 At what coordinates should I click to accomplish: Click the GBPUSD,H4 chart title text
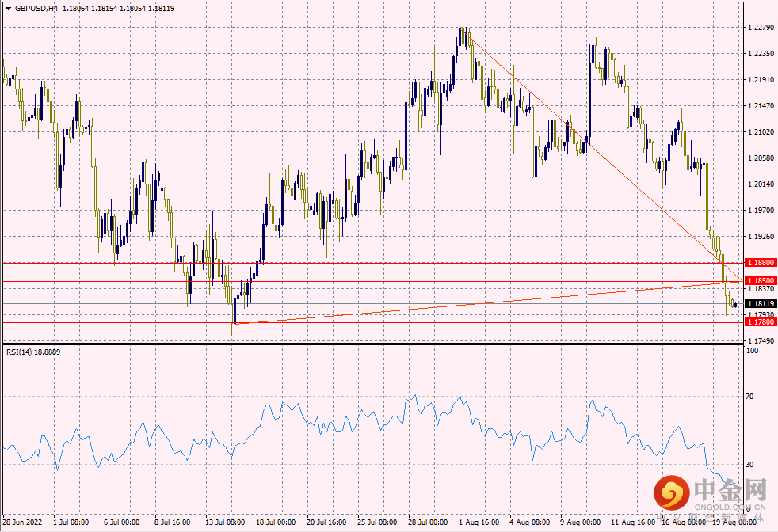(x=36, y=9)
